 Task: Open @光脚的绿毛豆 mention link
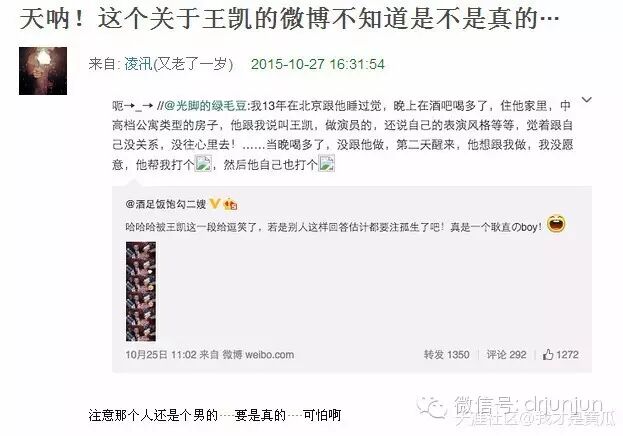[205, 106]
